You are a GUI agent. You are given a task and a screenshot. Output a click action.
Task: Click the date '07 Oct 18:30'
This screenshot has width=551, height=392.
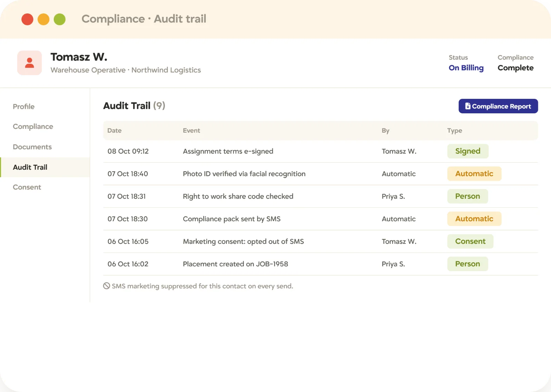[x=127, y=219]
